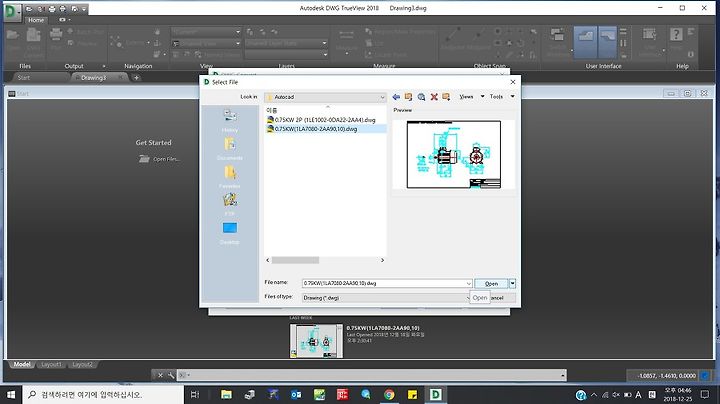
Task: Switch to the Start document tab
Action: coord(23,78)
